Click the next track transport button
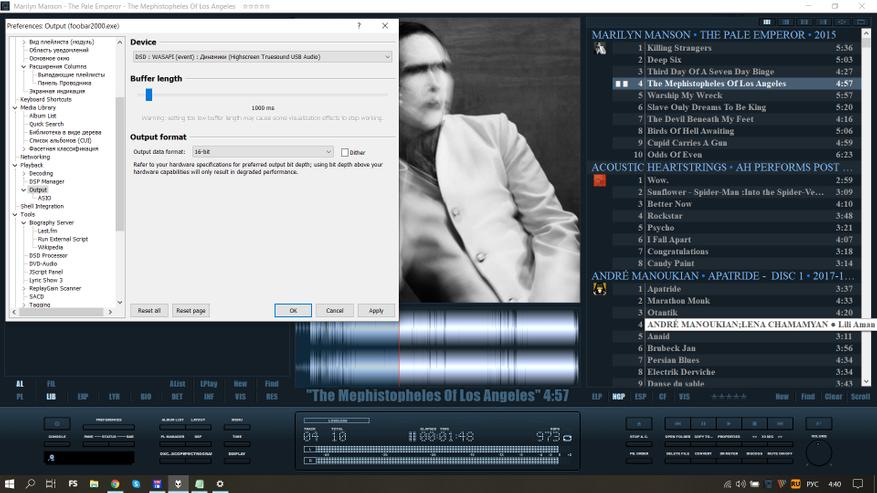877x493 pixels. click(780, 424)
